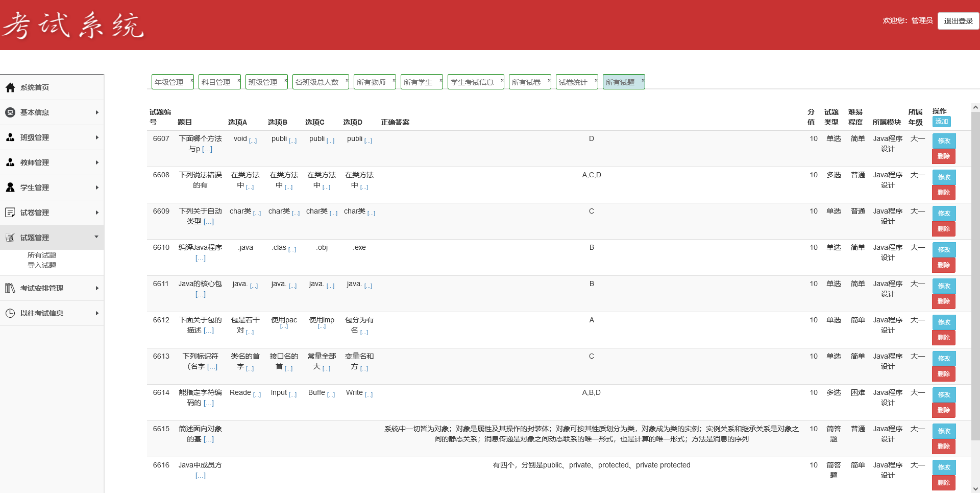The width and height of the screenshot is (980, 493).
Task: Click the 班级管理 people icon
Action: (10, 137)
